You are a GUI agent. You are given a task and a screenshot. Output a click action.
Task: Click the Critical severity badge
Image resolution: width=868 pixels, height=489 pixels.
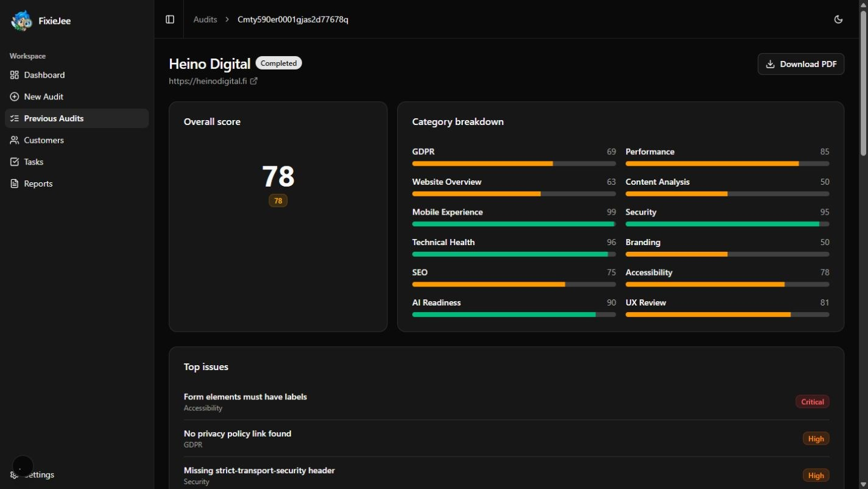[x=813, y=402]
